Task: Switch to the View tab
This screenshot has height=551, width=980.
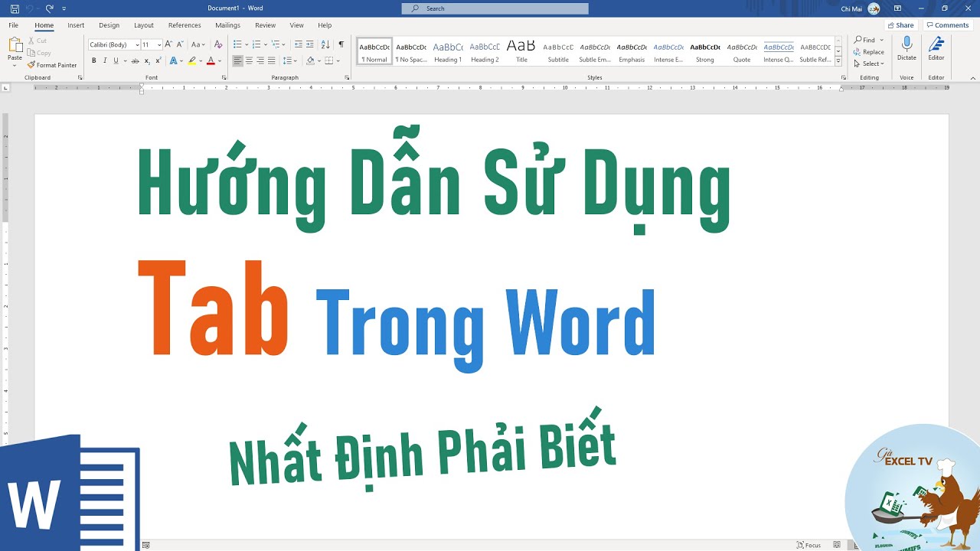Action: 296,25
